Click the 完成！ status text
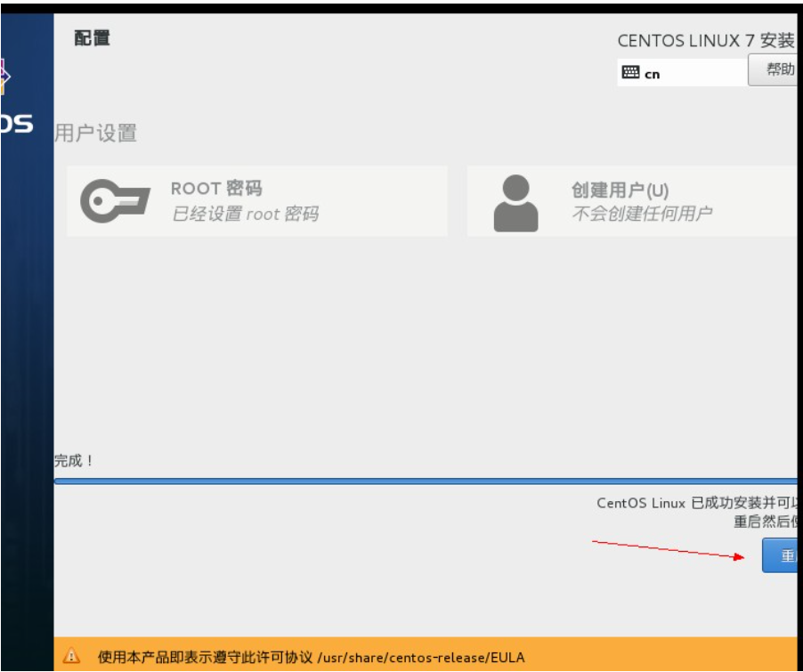Screen dimensions: 803x672 [74, 461]
